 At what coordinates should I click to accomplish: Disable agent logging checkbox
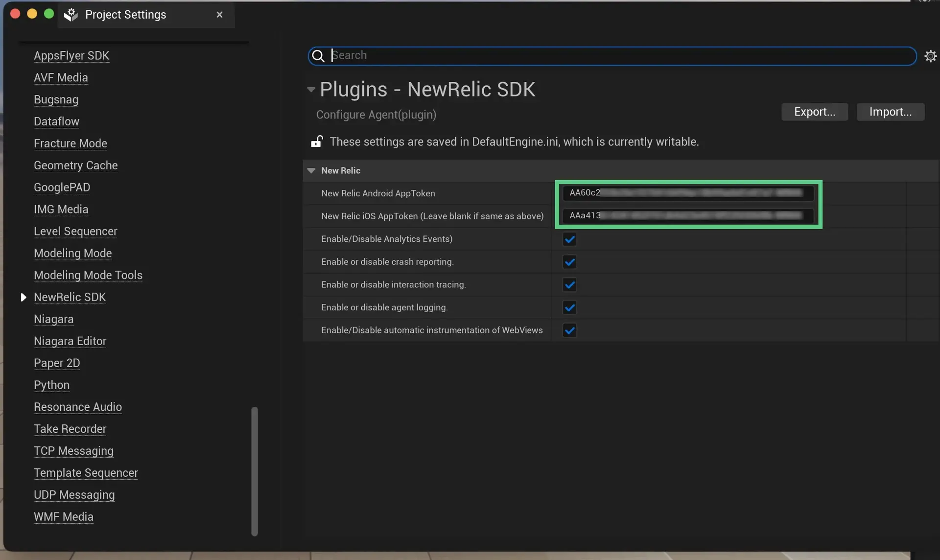pyautogui.click(x=569, y=307)
